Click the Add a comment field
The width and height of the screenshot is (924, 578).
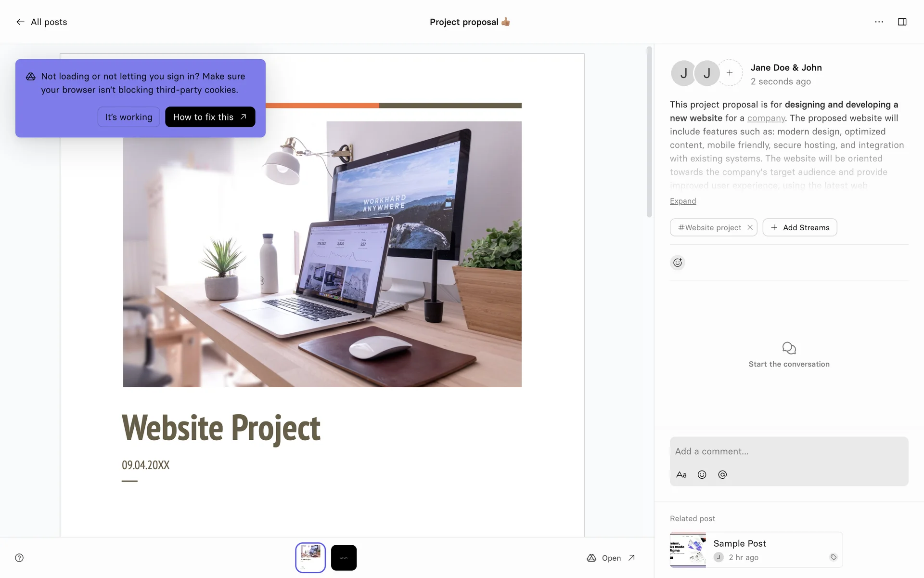pos(788,451)
